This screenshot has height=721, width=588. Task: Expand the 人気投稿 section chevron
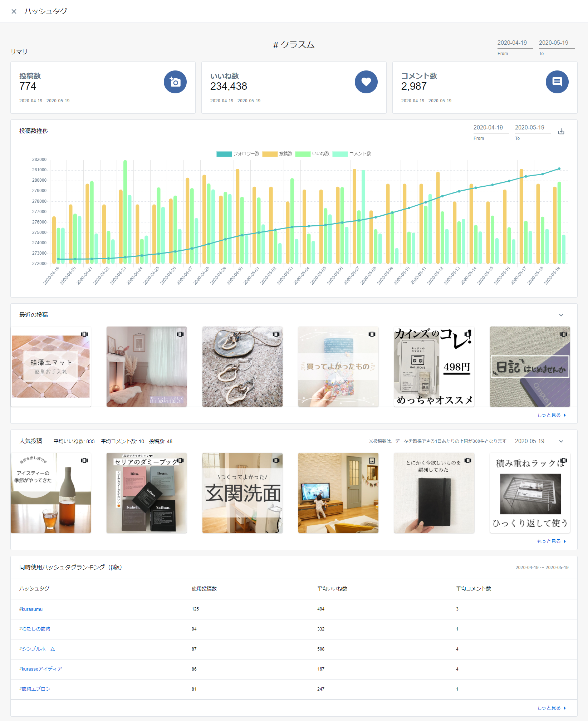pyautogui.click(x=561, y=441)
